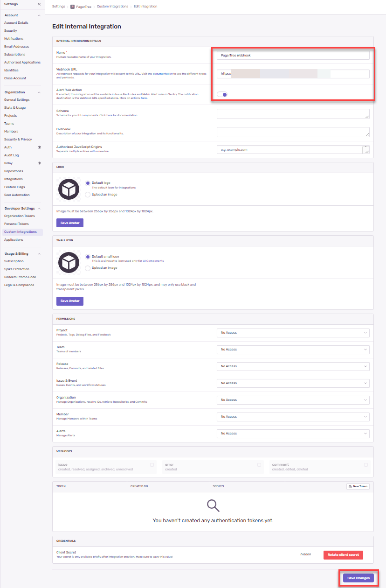Click Rotate client secret button
This screenshot has height=588, width=386.
click(343, 555)
